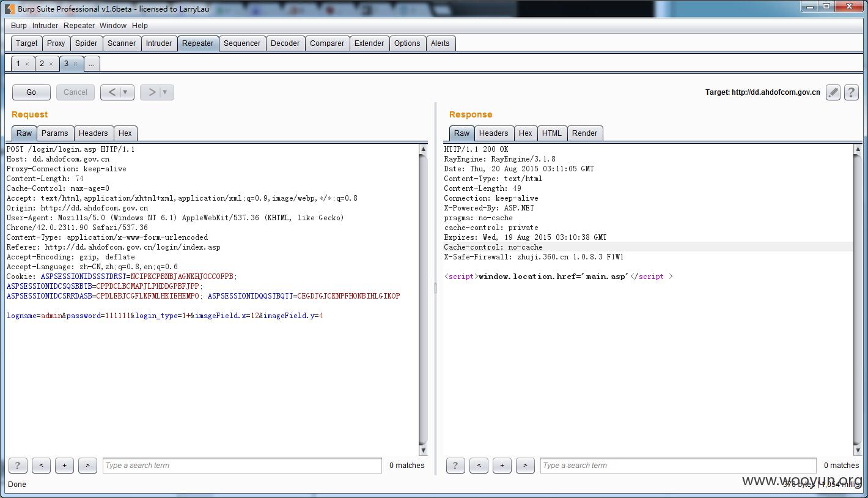Image resolution: width=868 pixels, height=498 pixels.
Task: Open the Burp menu
Action: pos(19,26)
